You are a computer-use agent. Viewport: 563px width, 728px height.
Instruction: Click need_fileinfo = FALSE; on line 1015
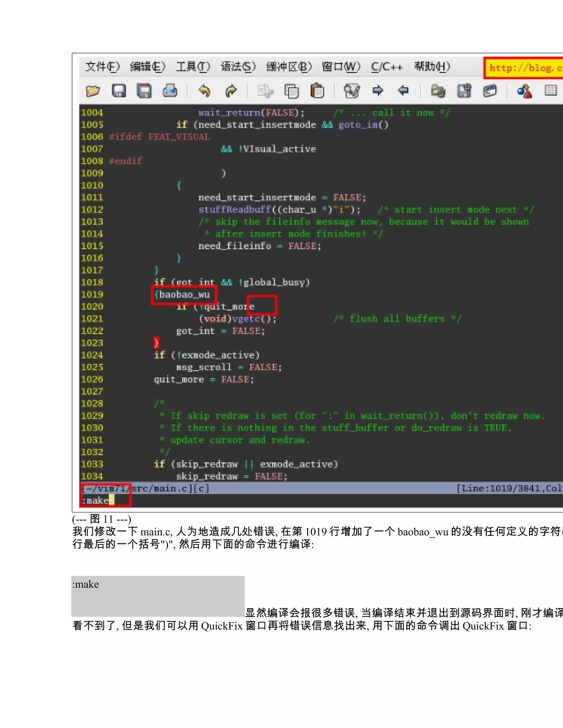[260, 246]
